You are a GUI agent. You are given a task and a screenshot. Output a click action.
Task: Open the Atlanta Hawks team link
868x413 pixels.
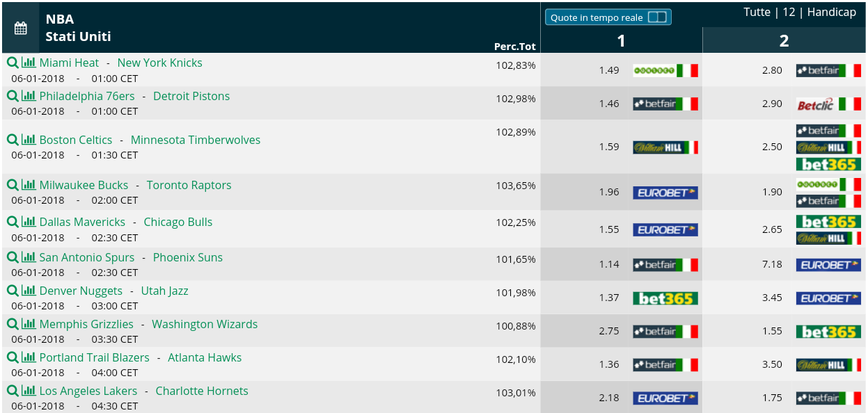205,357
